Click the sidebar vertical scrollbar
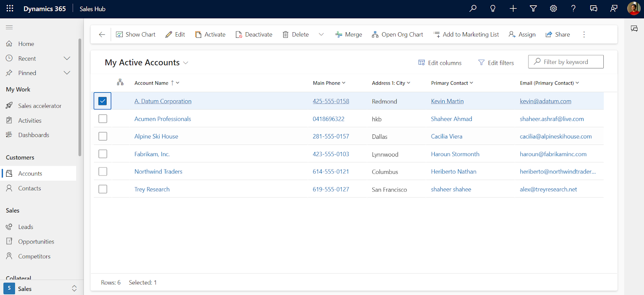 (80, 97)
